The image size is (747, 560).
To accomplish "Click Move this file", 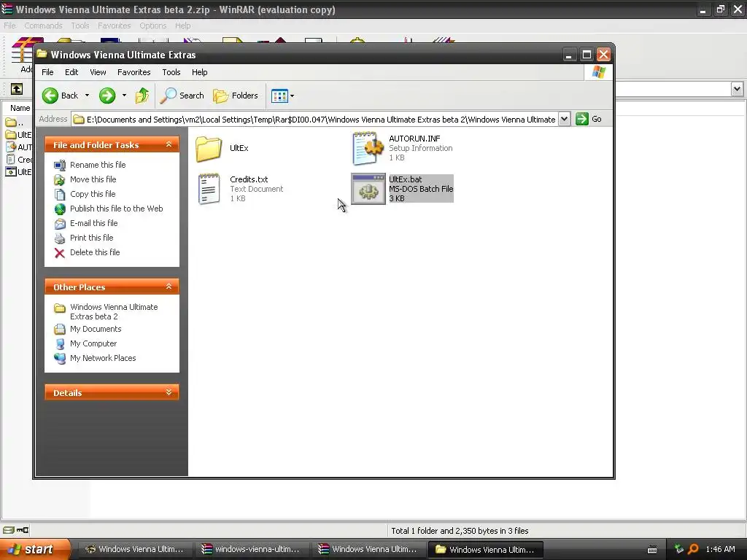I will pyautogui.click(x=93, y=179).
